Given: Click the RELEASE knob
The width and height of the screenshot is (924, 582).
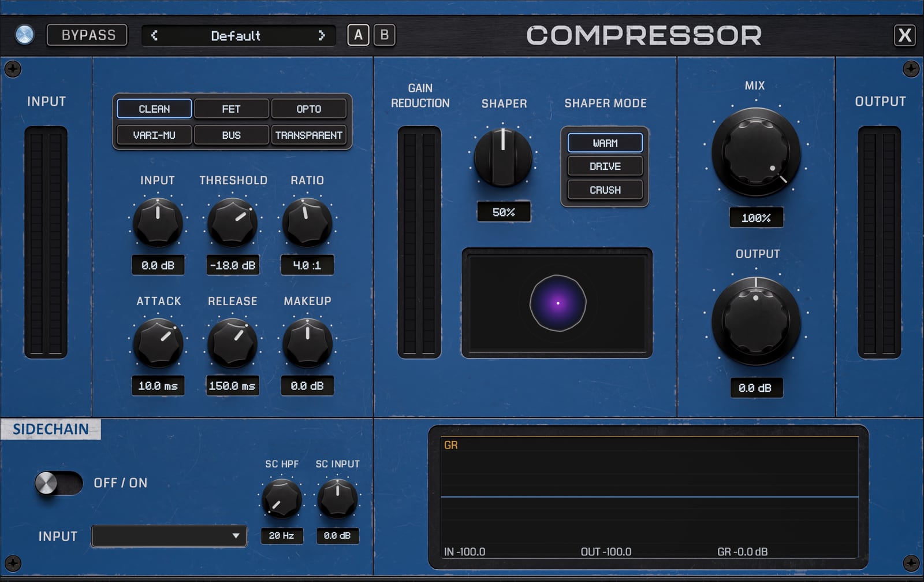Looking at the screenshot, I should point(232,343).
